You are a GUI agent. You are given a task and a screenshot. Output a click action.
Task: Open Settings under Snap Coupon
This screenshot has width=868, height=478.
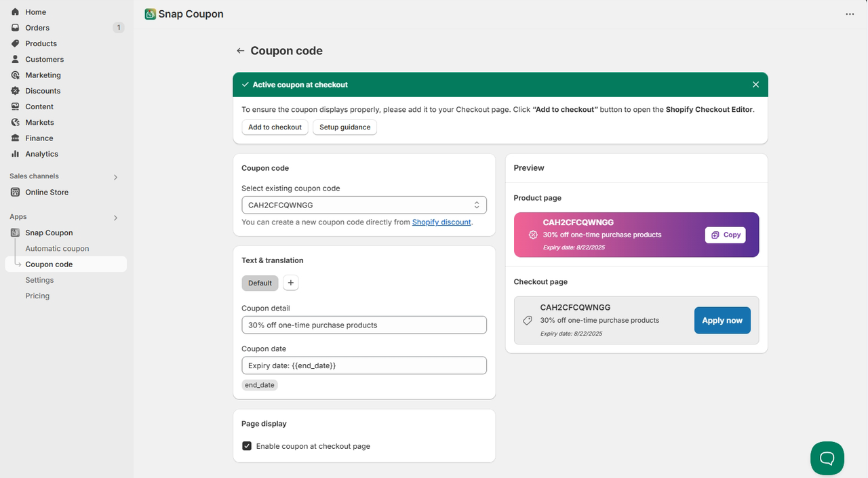coord(39,280)
